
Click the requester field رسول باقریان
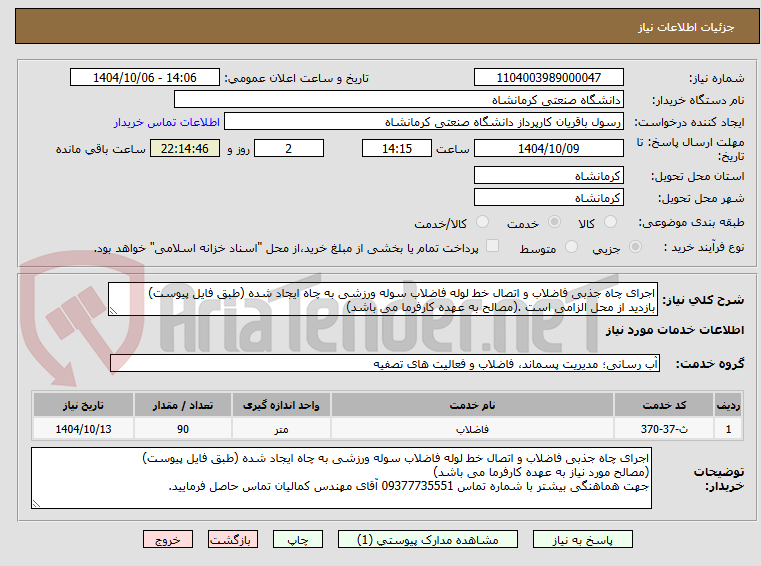(x=424, y=121)
